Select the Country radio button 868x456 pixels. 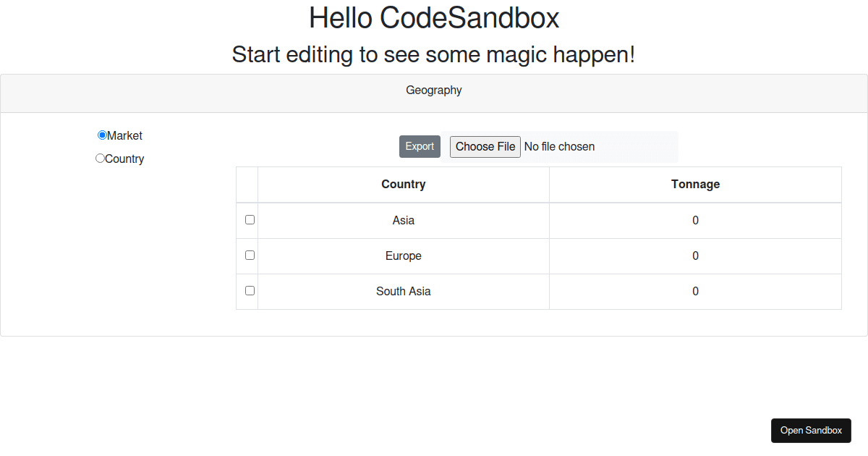pos(99,158)
